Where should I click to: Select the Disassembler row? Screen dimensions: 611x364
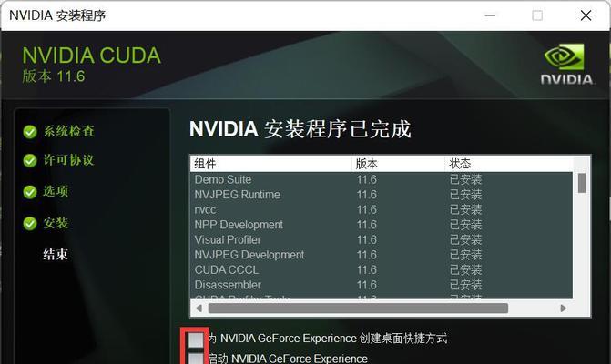[x=382, y=285]
